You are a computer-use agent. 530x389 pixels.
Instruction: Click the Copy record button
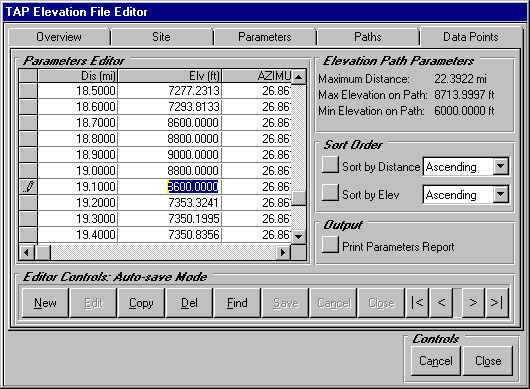coord(141,303)
